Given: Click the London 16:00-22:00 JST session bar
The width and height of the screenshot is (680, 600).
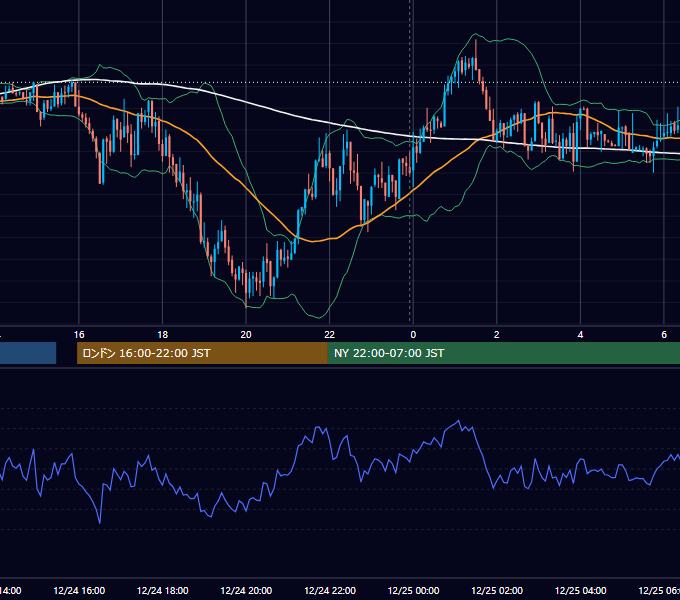Looking at the screenshot, I should tap(202, 353).
